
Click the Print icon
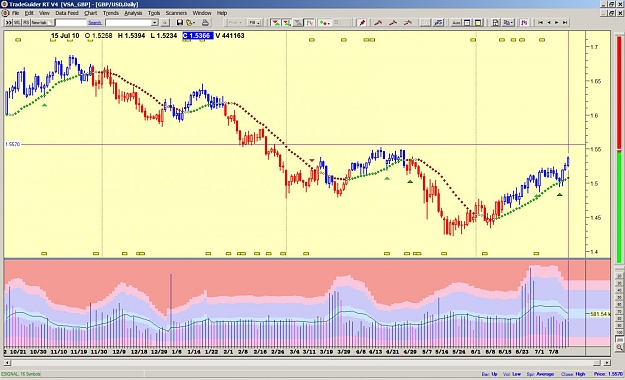[x=205, y=23]
